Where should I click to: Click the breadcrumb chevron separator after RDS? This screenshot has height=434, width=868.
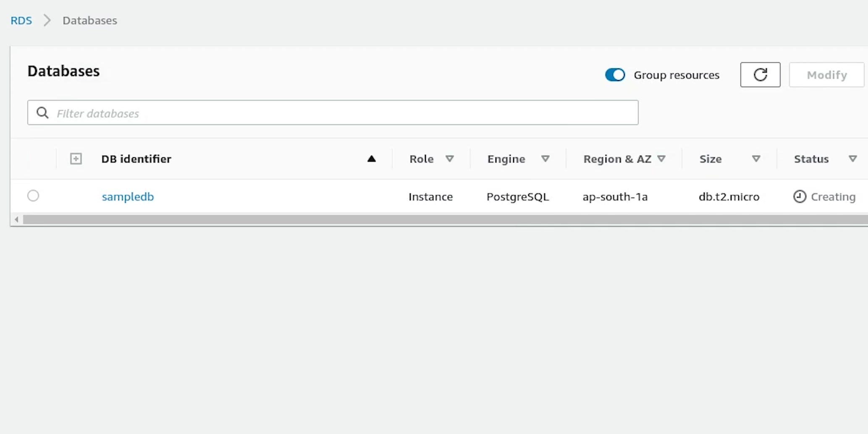47,20
